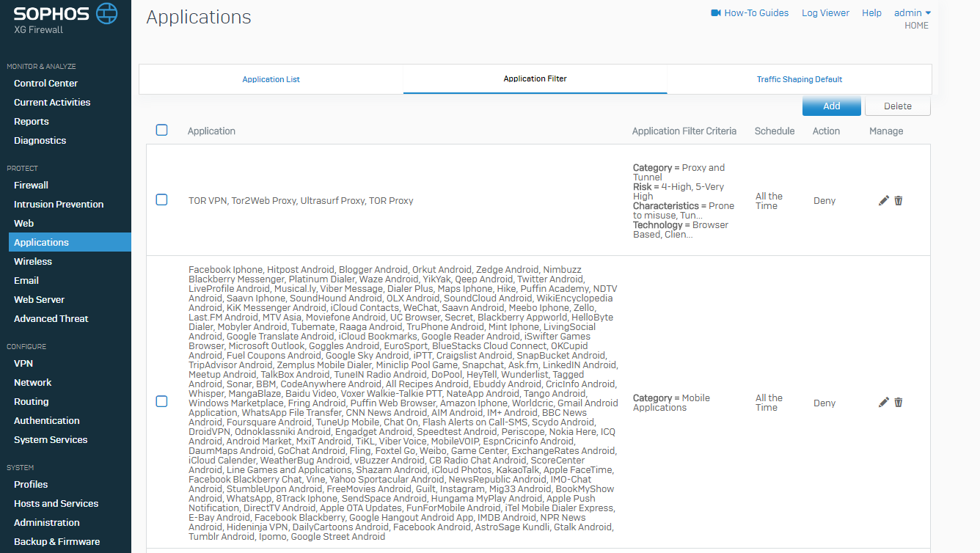Viewport: 980px width, 553px height.
Task: Edit the TOR VPN filter rule
Action: coord(883,200)
